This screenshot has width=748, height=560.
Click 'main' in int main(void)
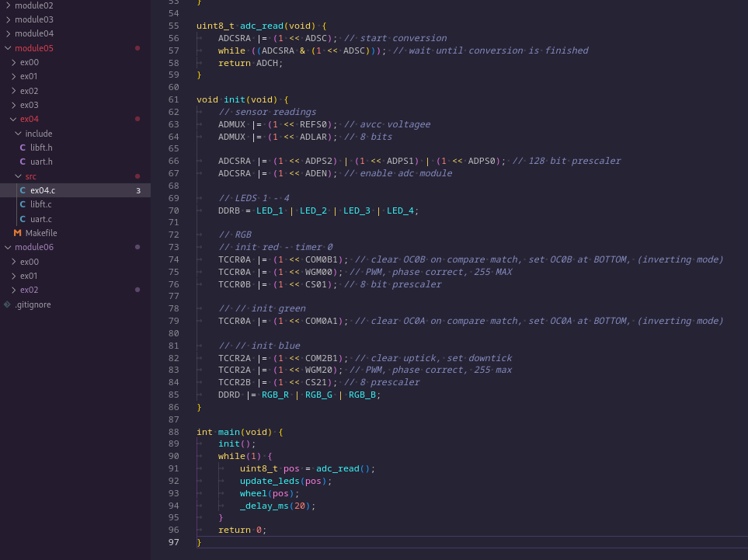[x=229, y=432]
